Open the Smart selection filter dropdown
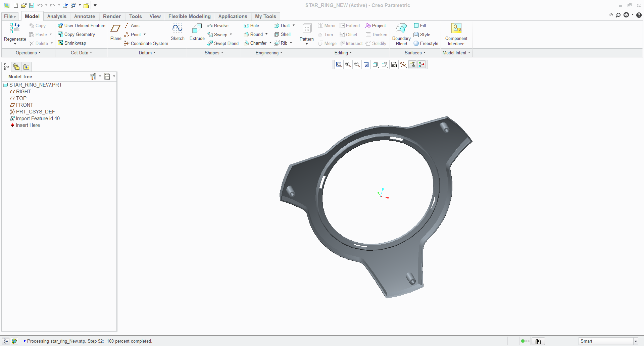The height and width of the screenshot is (346, 644). click(636, 341)
